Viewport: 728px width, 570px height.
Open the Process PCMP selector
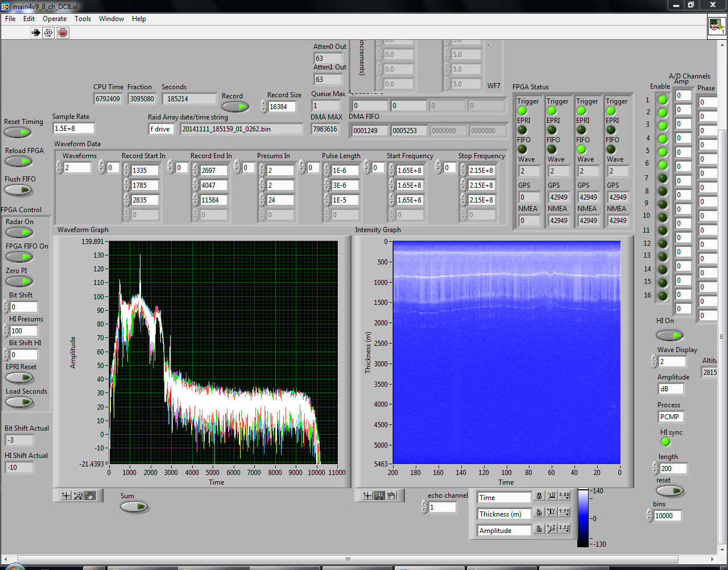point(670,417)
